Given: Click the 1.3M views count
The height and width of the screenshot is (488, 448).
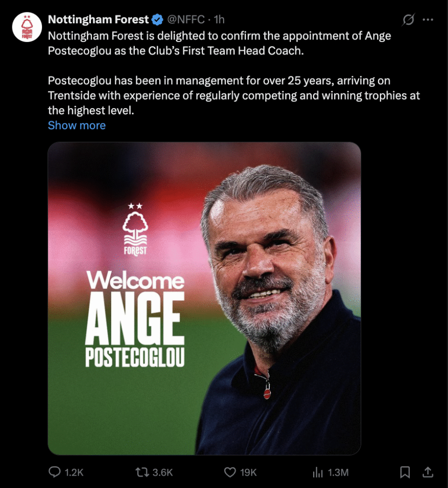Looking at the screenshot, I should coord(338,472).
